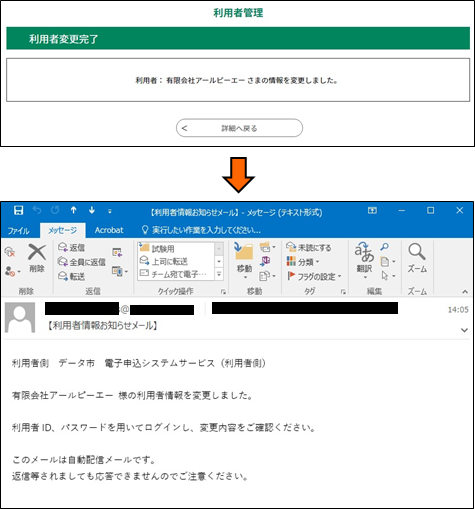Image resolution: width=475 pixels, height=509 pixels.
Task: Click the save icon in the title bar
Action: pyautogui.click(x=18, y=210)
